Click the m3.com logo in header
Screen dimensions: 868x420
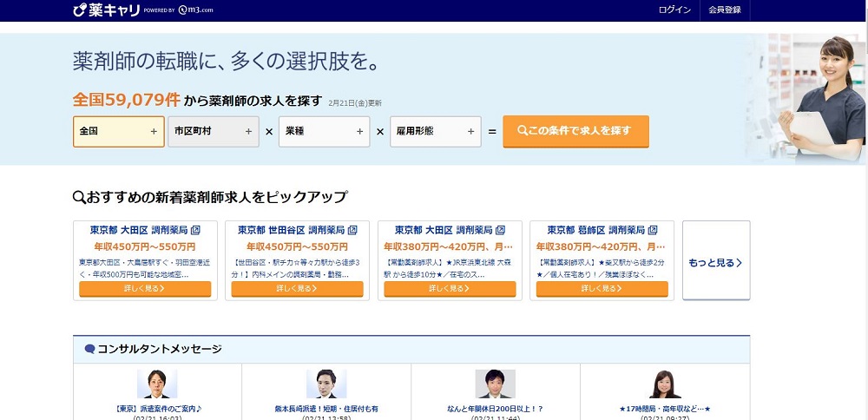(x=196, y=10)
